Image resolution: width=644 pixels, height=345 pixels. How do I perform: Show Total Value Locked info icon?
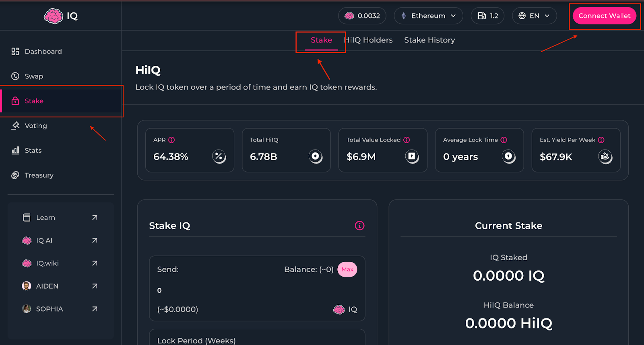(407, 140)
